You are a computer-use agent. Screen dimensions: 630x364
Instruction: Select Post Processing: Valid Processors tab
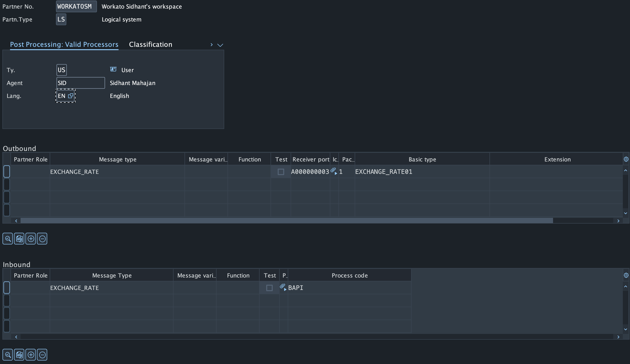coord(64,44)
